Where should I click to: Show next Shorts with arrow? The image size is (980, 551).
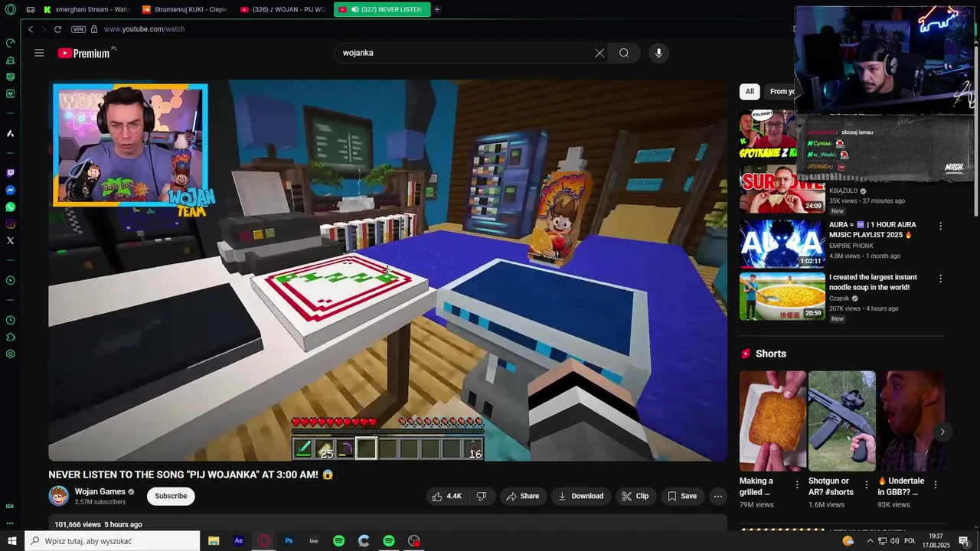click(942, 432)
